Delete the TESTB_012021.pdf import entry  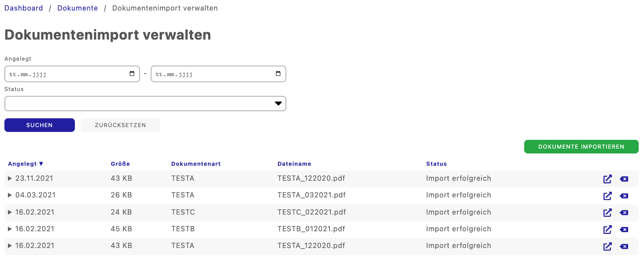pos(624,230)
